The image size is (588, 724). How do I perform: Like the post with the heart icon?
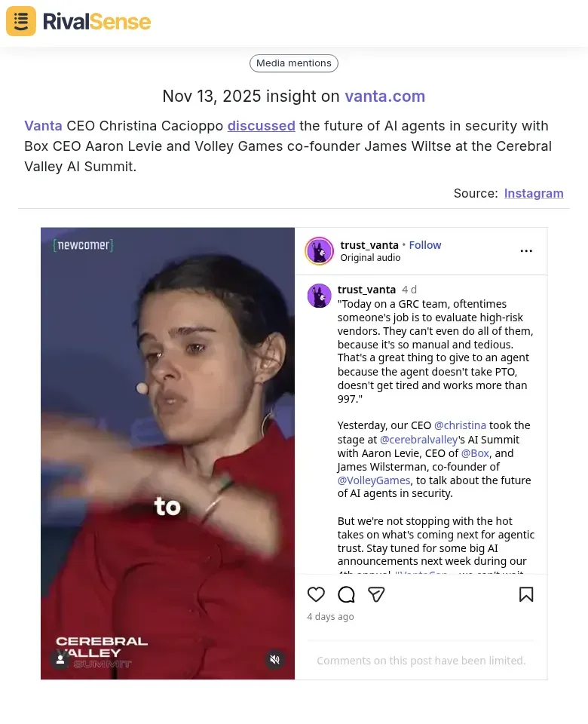point(316,594)
